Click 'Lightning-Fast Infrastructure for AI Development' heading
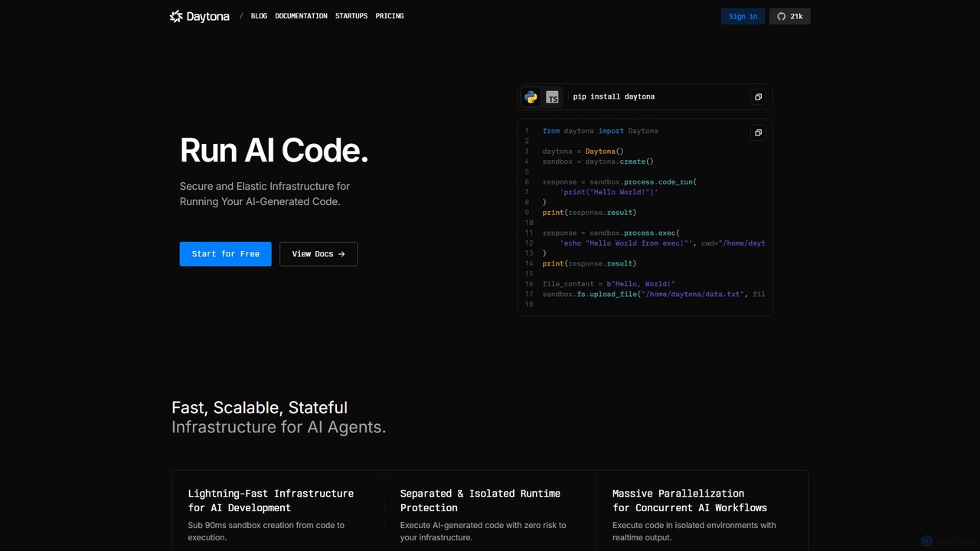 click(x=271, y=500)
